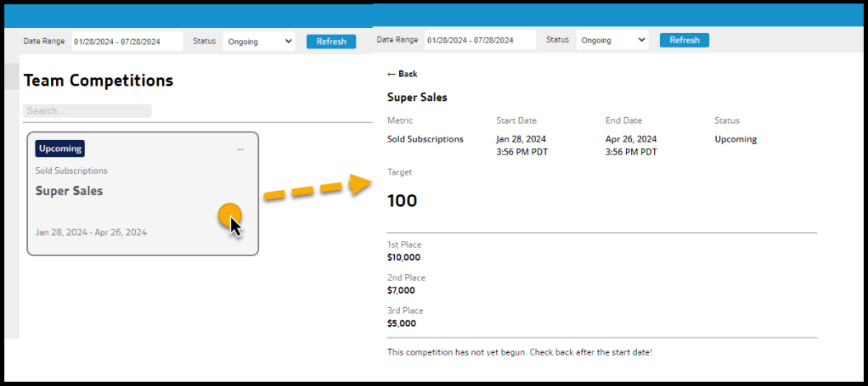Open the ellipsis menu on Super Sales card
Viewport: 868px width, 386px height.
tap(240, 149)
